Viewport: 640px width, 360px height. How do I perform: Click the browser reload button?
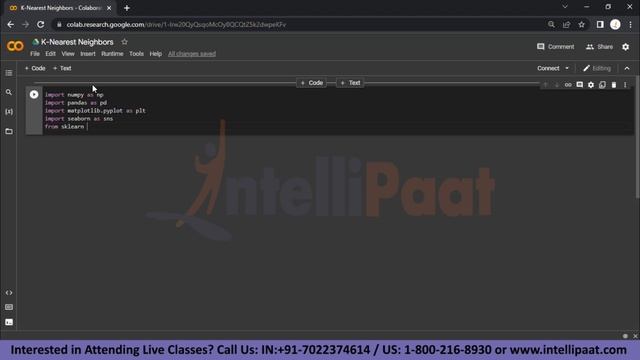(x=40, y=24)
